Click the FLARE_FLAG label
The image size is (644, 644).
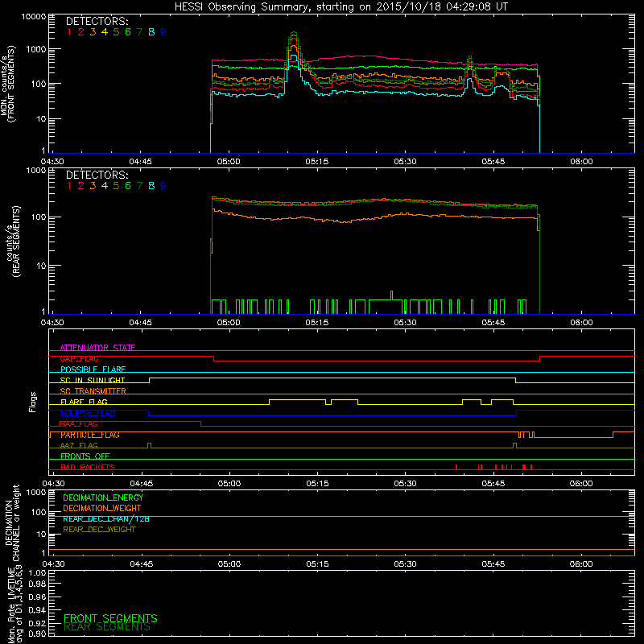coord(84,402)
